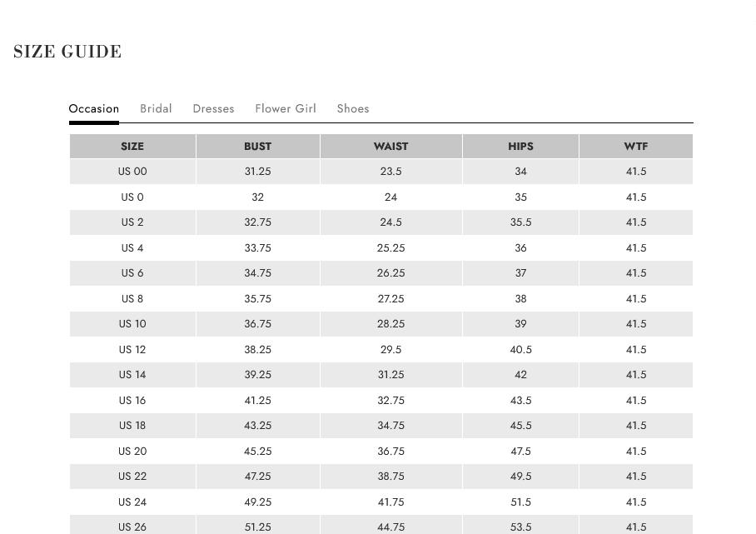Click the WTF value in US 4 row
This screenshot has height=534, width=756.
(635, 247)
